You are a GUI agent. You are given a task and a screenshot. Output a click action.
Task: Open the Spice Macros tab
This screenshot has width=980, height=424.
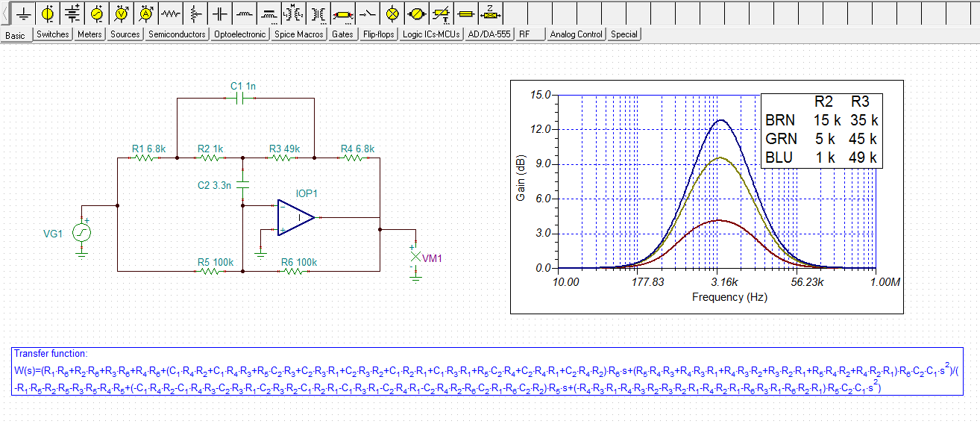pos(299,34)
